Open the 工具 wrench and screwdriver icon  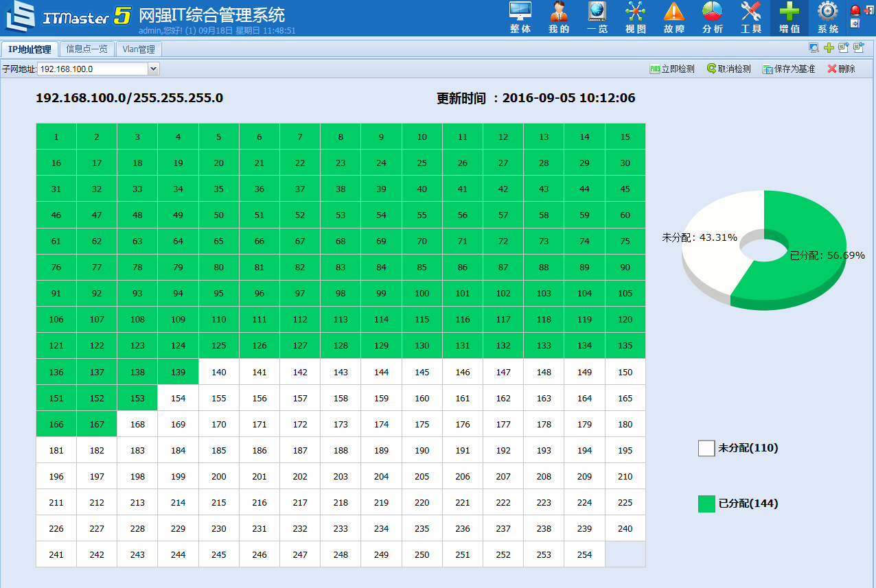(x=751, y=12)
